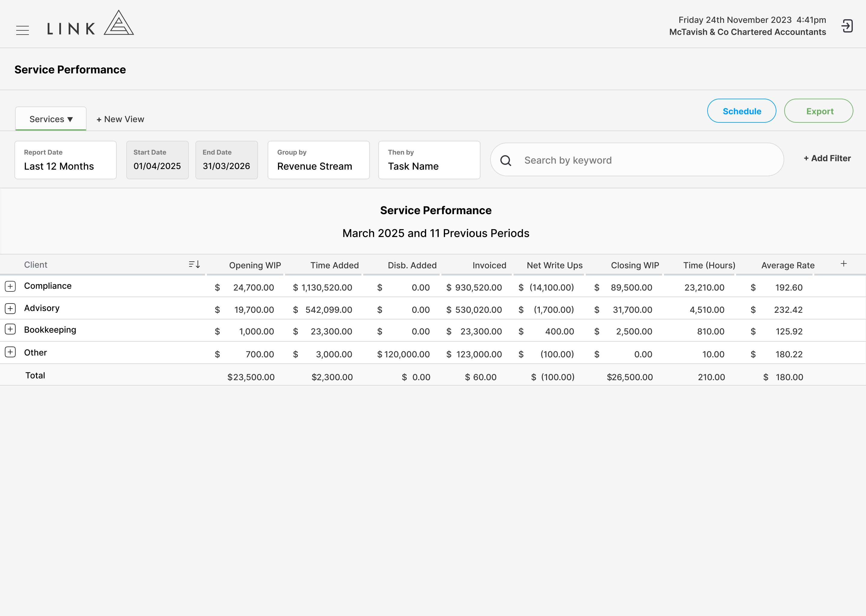Click + Add Filter
Screen dimensions: 866x616
(x=827, y=158)
